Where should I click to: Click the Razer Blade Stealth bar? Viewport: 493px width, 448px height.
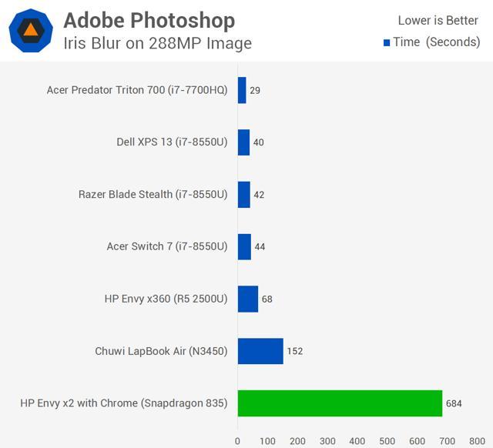click(x=243, y=194)
